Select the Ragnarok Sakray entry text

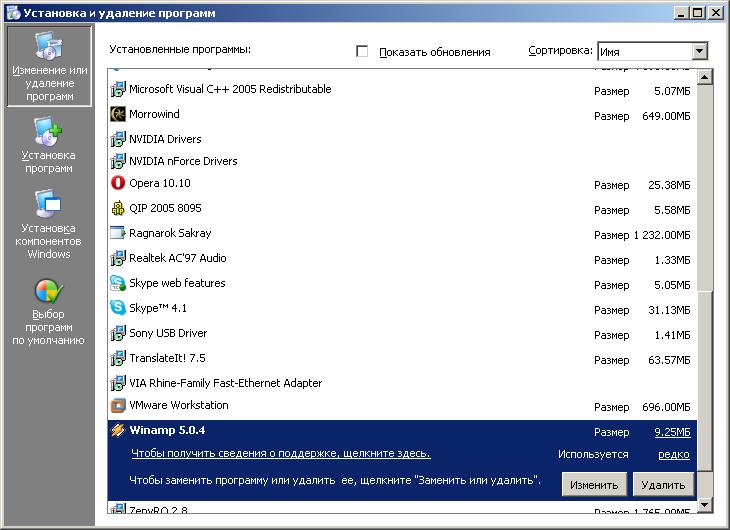170,233
